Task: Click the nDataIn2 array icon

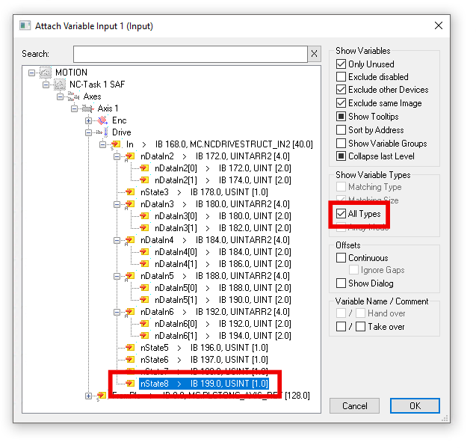Action: [130, 156]
